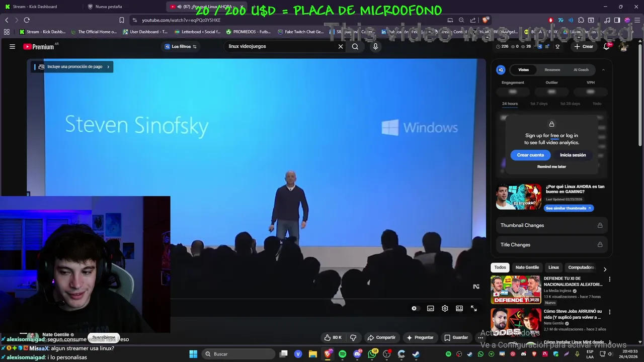Viewport: 644px width, 362px height.
Task: Open the Letterboxd bookmark
Action: [197, 32]
